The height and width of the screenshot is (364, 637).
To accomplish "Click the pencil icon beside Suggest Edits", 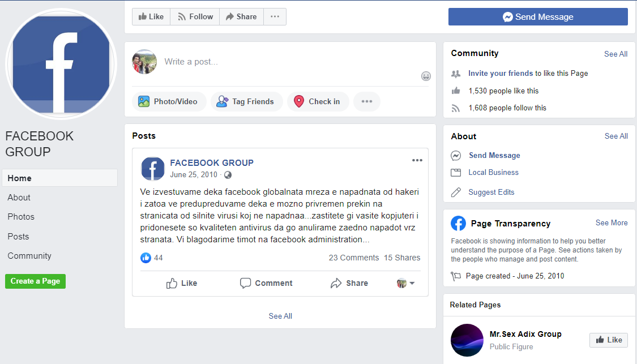I will coord(456,192).
